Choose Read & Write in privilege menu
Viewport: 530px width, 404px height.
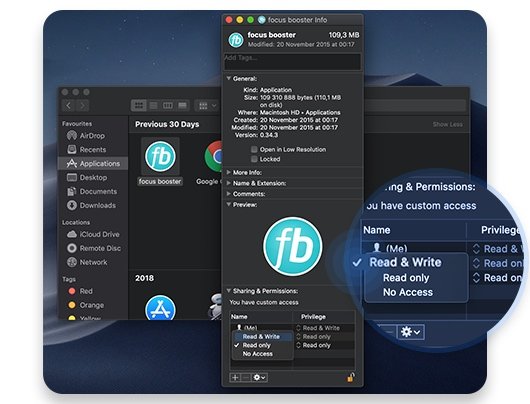[x=263, y=336]
